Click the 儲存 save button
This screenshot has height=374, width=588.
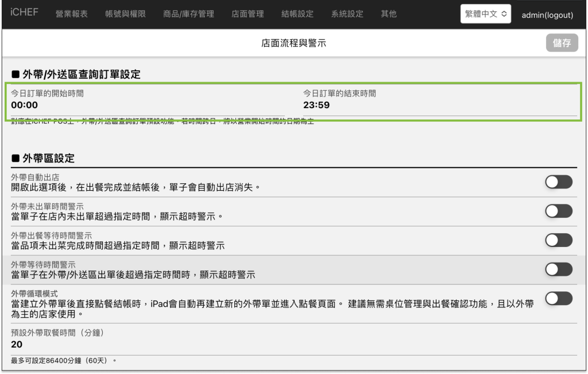click(562, 43)
